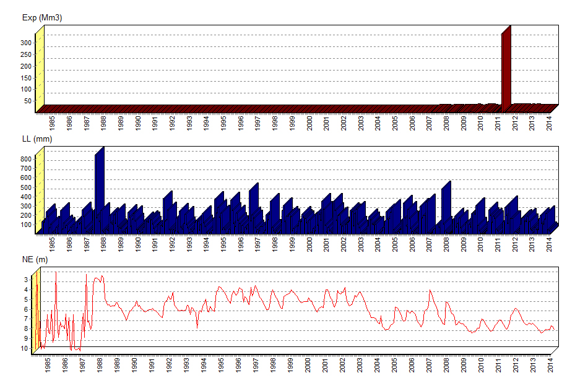The width and height of the screenshot is (588, 386).
Task: Select the 'LL (mm)' chart title
Action: point(37,139)
